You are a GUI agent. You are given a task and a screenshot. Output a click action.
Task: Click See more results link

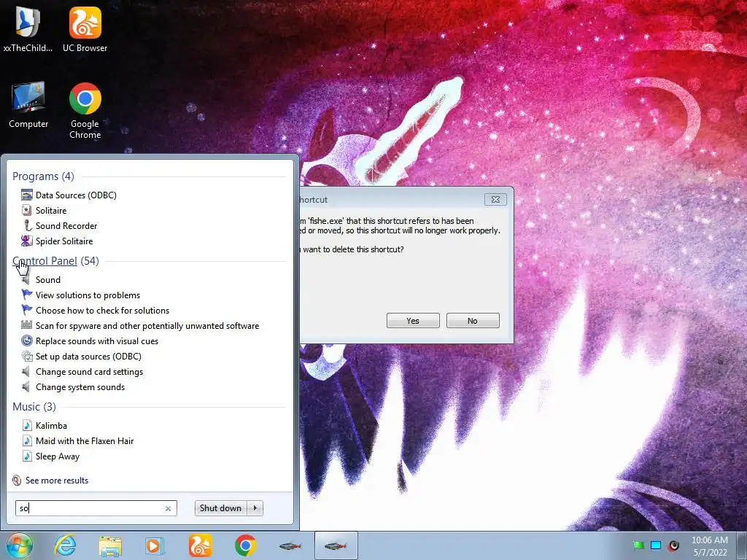[57, 481]
